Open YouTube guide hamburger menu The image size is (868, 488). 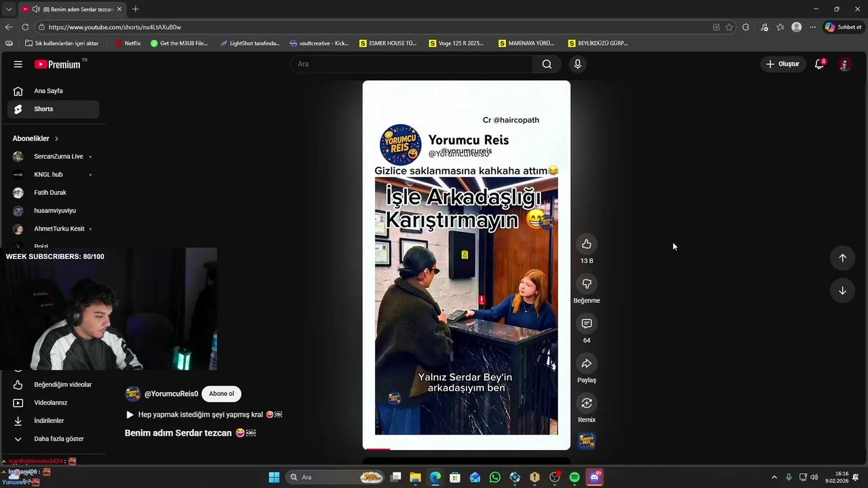[x=18, y=64]
